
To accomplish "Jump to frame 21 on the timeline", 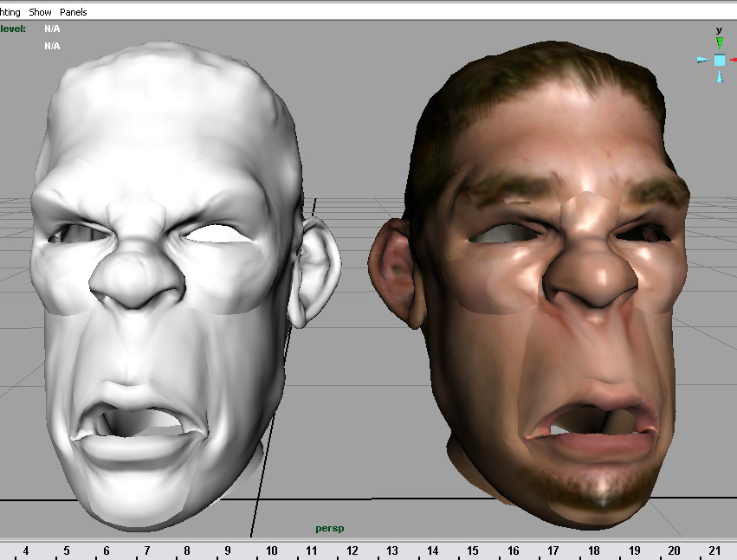I will (x=714, y=550).
